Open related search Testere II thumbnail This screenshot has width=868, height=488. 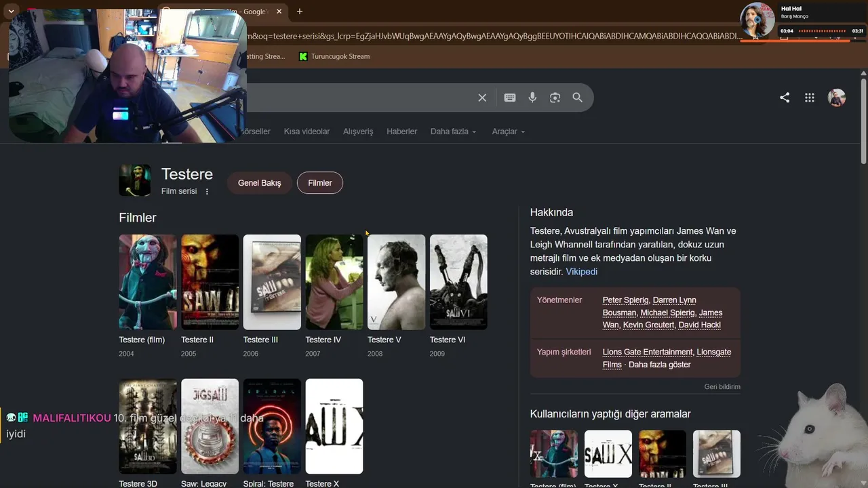[663, 453]
